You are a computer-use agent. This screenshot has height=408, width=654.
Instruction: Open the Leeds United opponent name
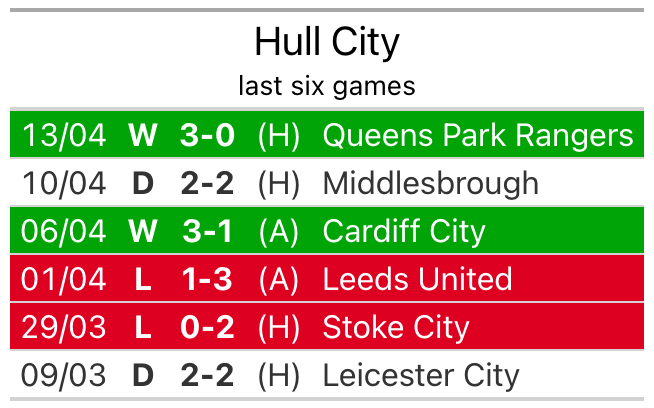pos(418,279)
